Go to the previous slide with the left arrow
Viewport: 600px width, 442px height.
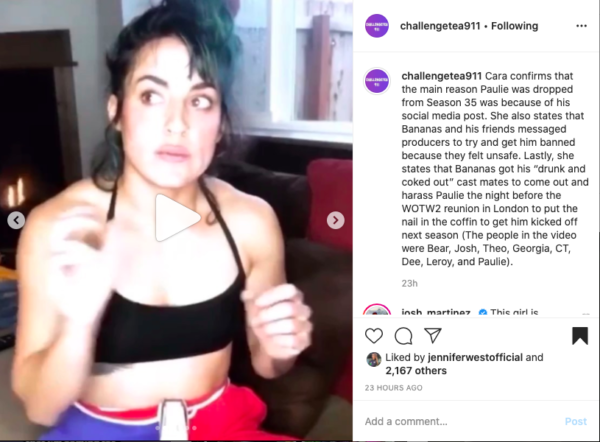click(16, 220)
